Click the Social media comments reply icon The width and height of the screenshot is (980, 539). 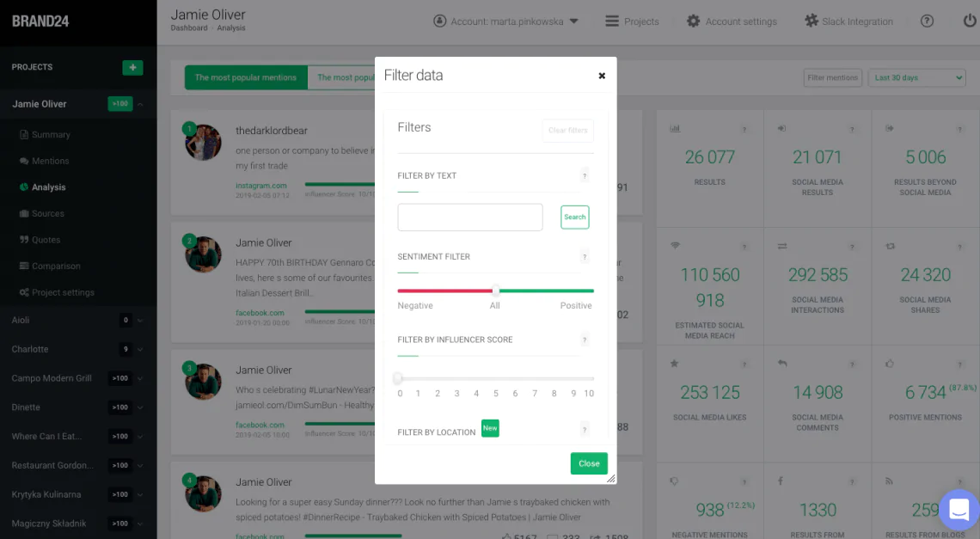click(782, 364)
